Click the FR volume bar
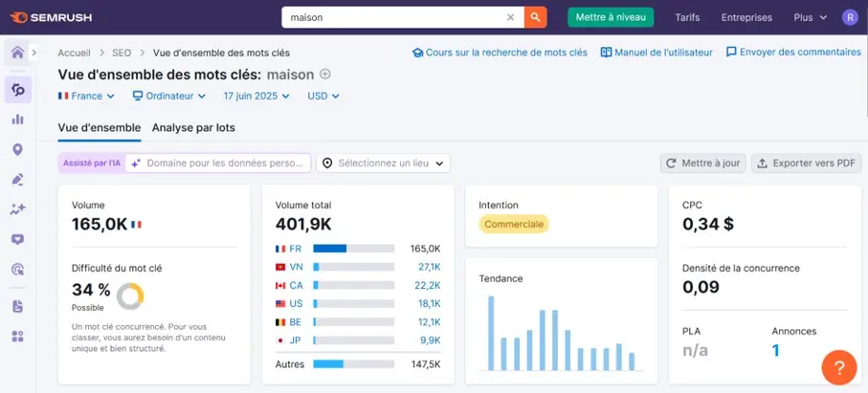The width and height of the screenshot is (868, 393). pos(354,249)
